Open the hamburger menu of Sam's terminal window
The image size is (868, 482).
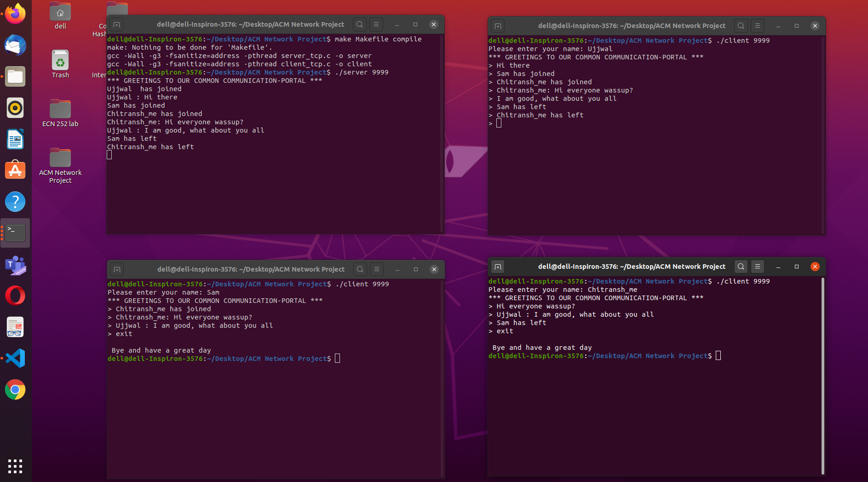[x=376, y=269]
